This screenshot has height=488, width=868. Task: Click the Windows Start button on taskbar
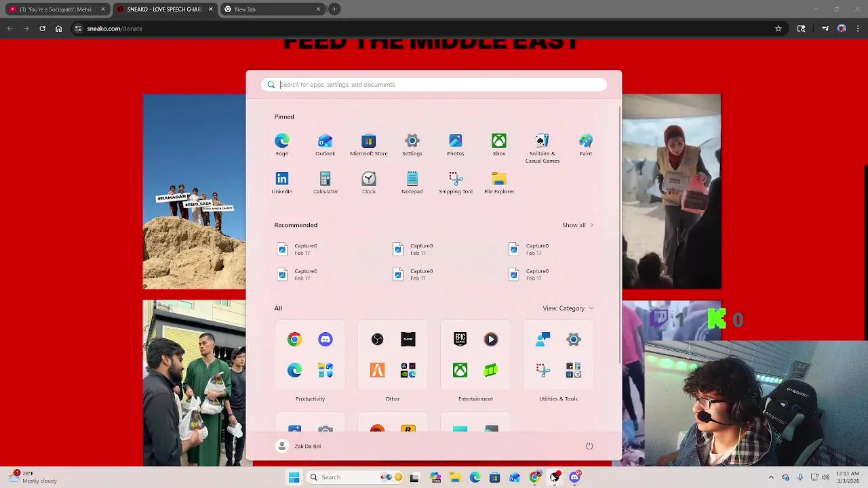click(294, 477)
